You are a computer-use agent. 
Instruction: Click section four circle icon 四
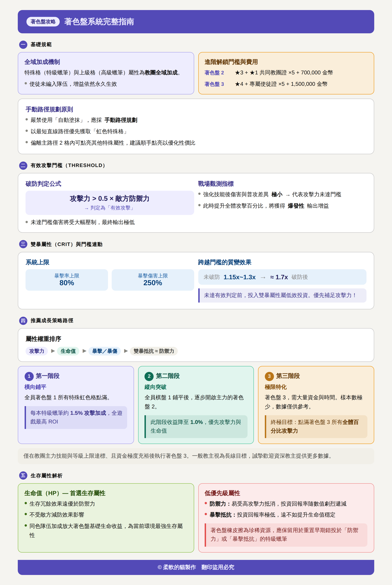(23, 320)
